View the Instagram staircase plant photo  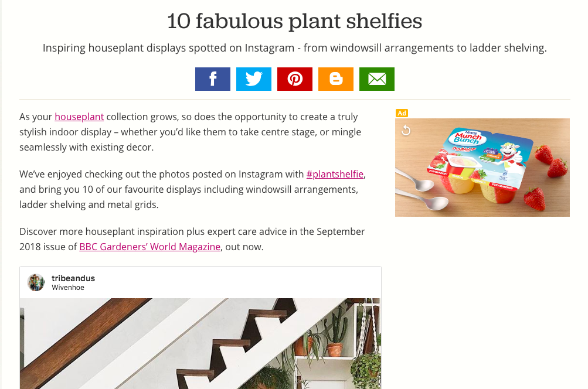[x=200, y=344]
